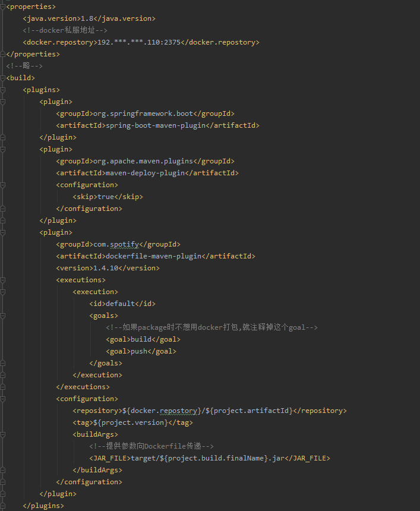Click the underlined spotify word in groupId
Screen dimensions: 420x511
125,244
